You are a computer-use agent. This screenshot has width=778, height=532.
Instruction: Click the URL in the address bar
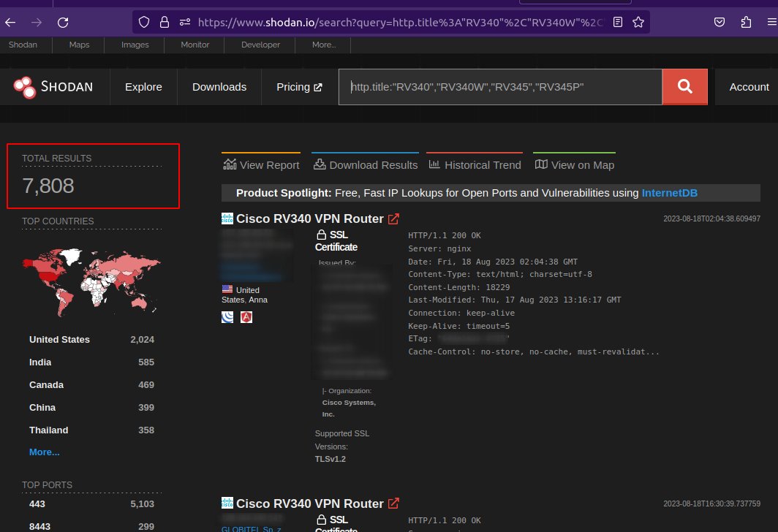tap(400, 23)
